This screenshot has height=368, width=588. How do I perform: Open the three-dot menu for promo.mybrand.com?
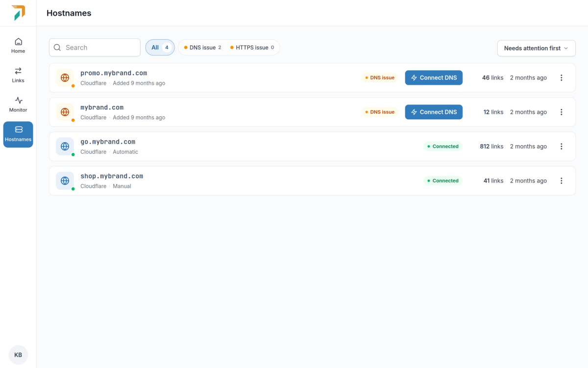562,78
